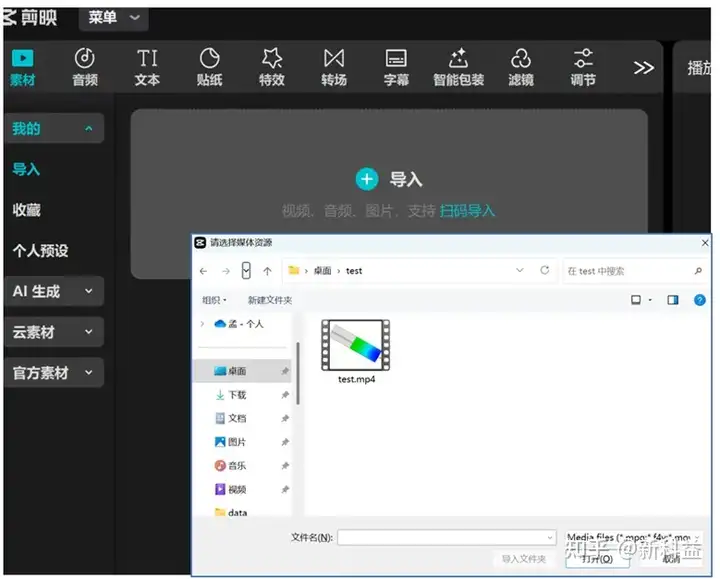Collapse the 我的 section
The height and width of the screenshot is (579, 720).
point(54,128)
